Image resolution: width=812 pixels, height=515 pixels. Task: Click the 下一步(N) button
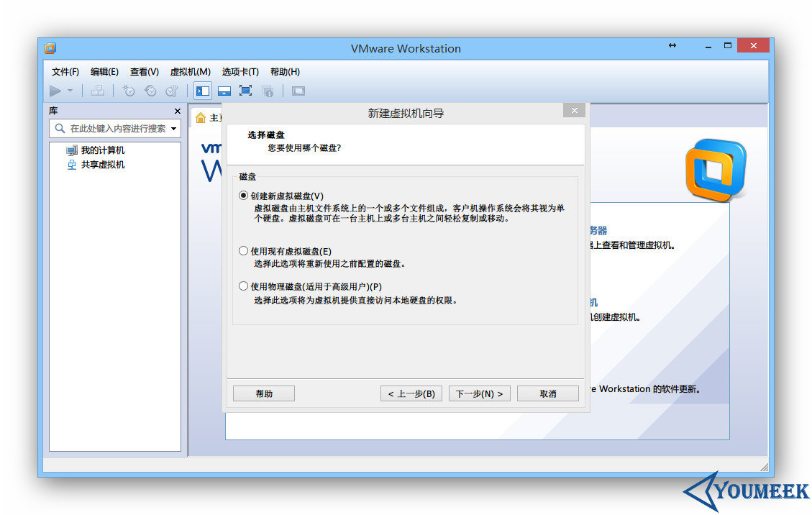click(479, 393)
